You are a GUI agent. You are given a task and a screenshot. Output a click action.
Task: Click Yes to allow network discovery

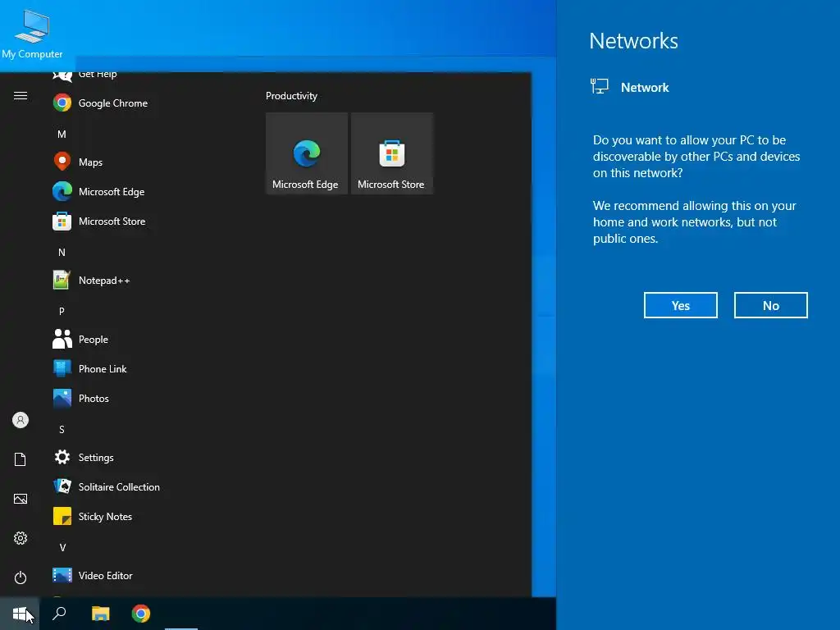click(680, 305)
